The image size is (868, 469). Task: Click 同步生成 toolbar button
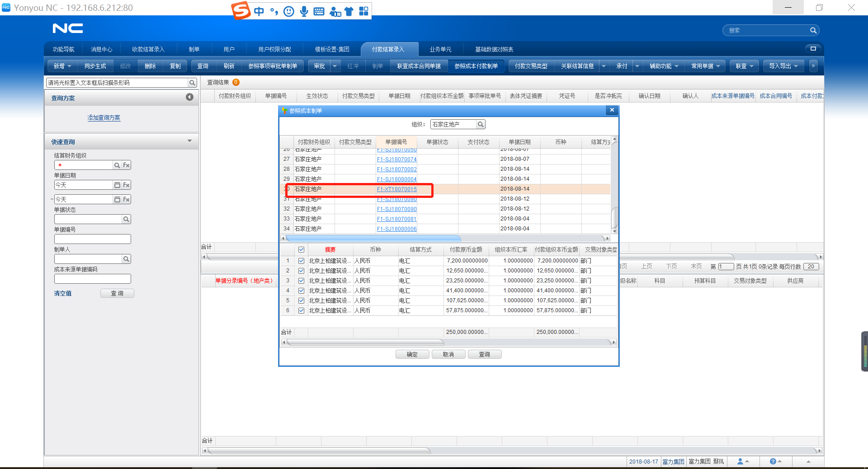[x=95, y=66]
